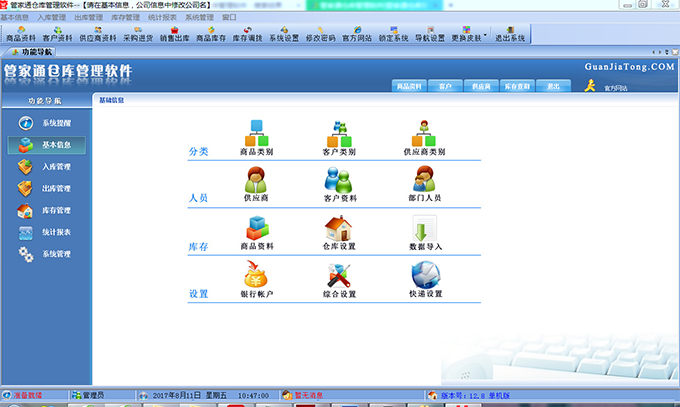Click 客户 button in blue header
Screen dimensions: 680x407
(x=445, y=86)
